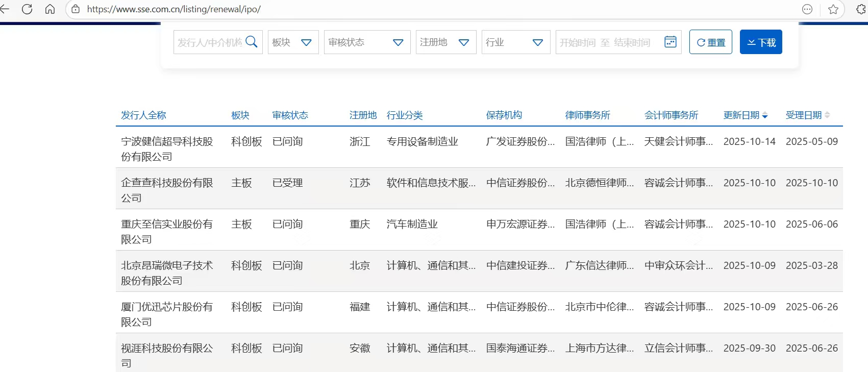Open the date range calendar icon
868x372 pixels.
[671, 42]
